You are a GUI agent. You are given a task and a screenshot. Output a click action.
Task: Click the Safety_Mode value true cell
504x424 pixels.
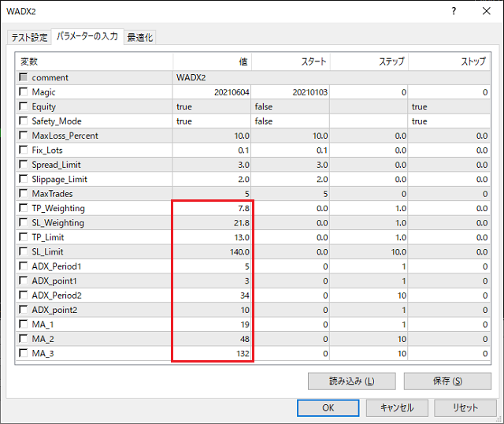212,121
